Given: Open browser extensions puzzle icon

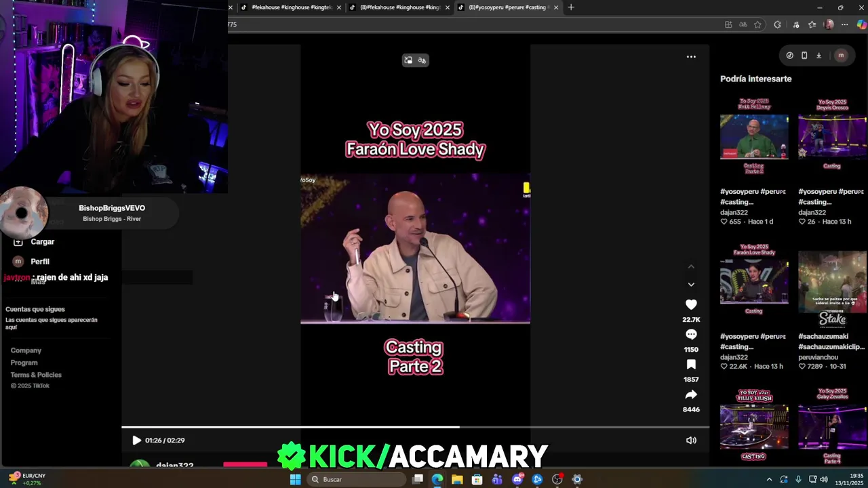Looking at the screenshot, I should [777, 24].
